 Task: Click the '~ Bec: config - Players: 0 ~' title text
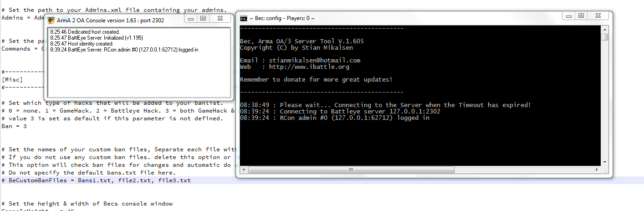[282, 18]
